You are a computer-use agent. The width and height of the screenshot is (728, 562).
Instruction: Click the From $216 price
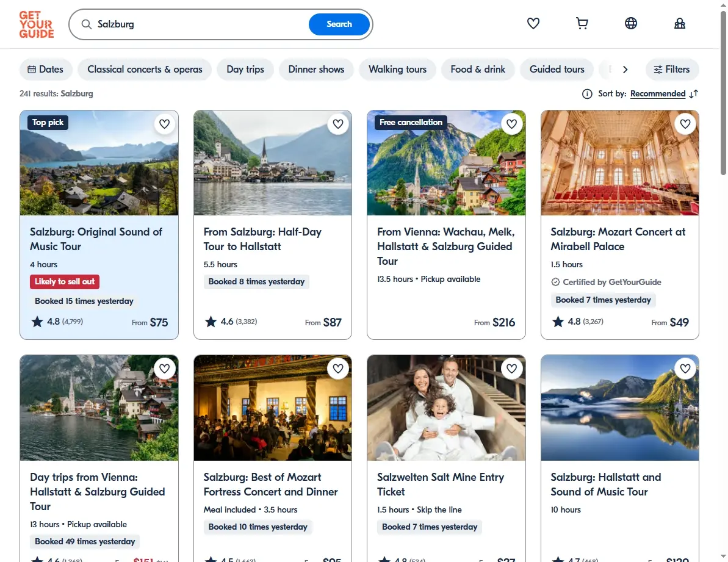[494, 323]
